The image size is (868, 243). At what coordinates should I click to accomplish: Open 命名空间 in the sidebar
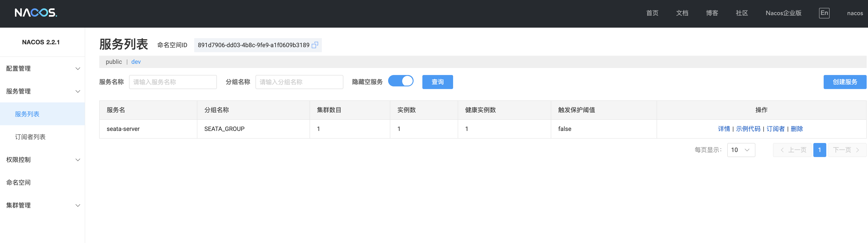[42, 182]
